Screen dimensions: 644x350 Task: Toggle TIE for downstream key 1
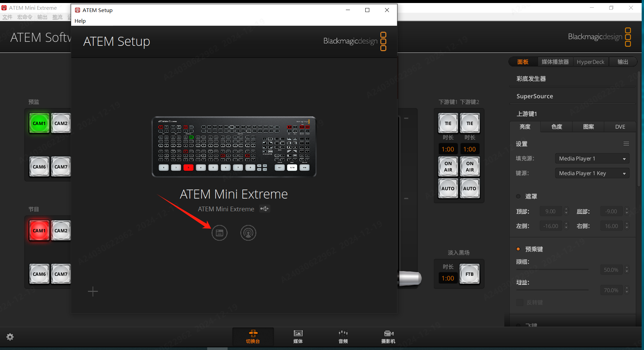(448, 123)
